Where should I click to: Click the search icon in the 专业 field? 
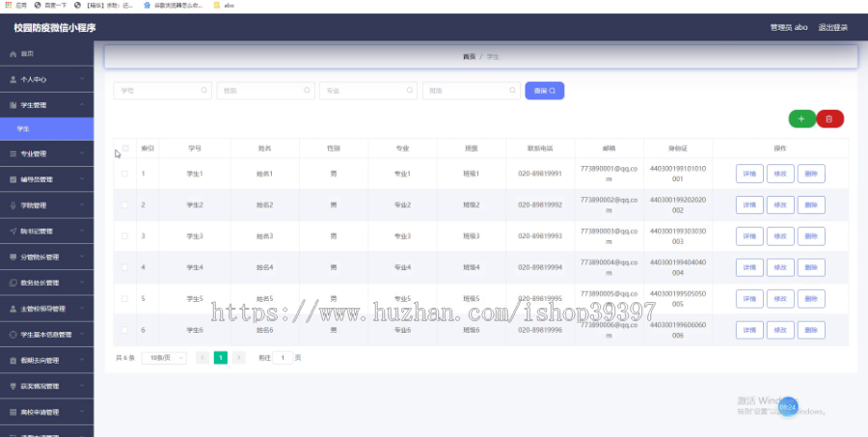[410, 91]
